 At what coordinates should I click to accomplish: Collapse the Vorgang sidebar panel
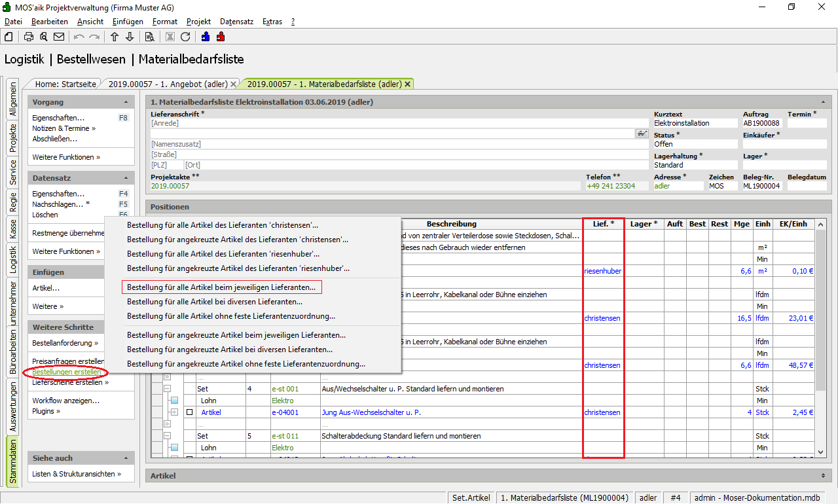(x=126, y=103)
